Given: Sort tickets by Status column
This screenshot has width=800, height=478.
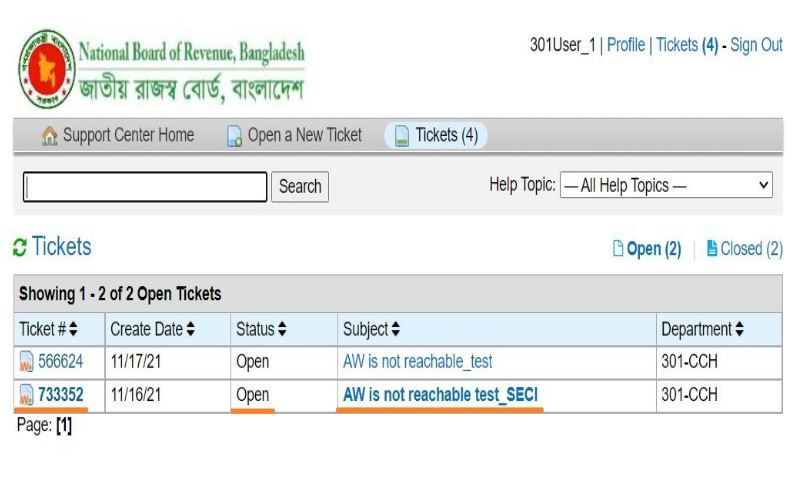Looking at the screenshot, I should 261,329.
